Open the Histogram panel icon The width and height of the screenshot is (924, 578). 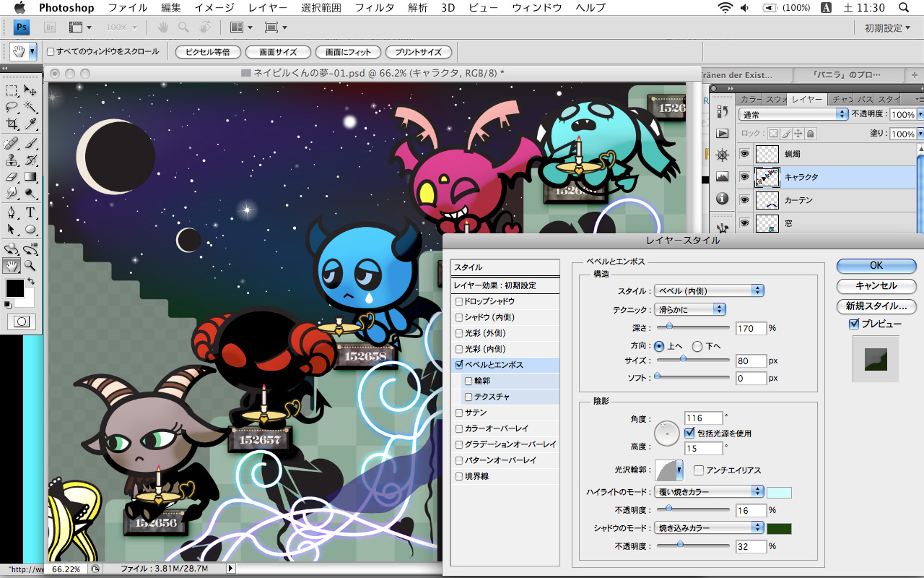point(722,176)
